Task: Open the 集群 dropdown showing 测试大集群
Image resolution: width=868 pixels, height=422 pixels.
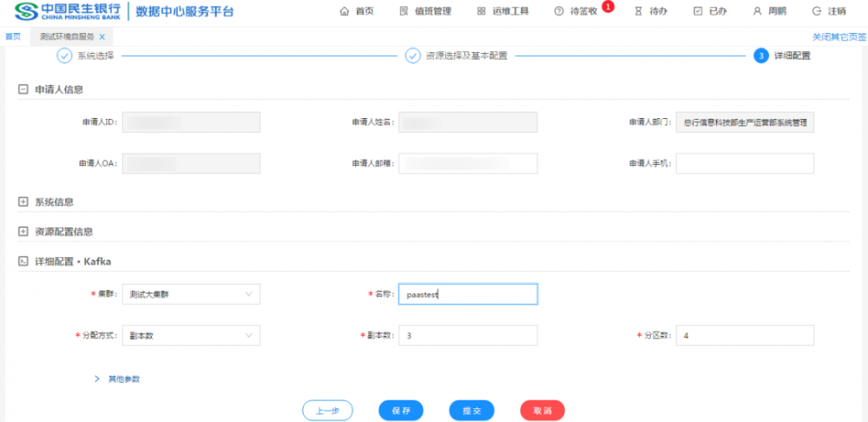Action: coord(191,294)
